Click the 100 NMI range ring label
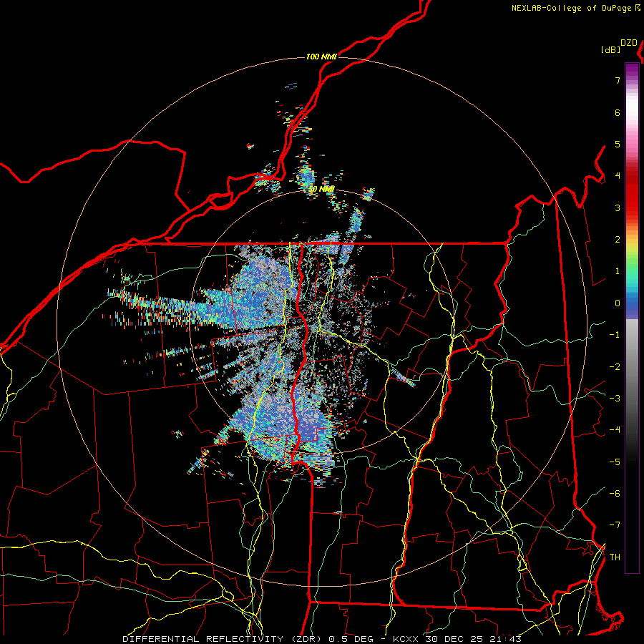The height and width of the screenshot is (644, 644). [321, 57]
